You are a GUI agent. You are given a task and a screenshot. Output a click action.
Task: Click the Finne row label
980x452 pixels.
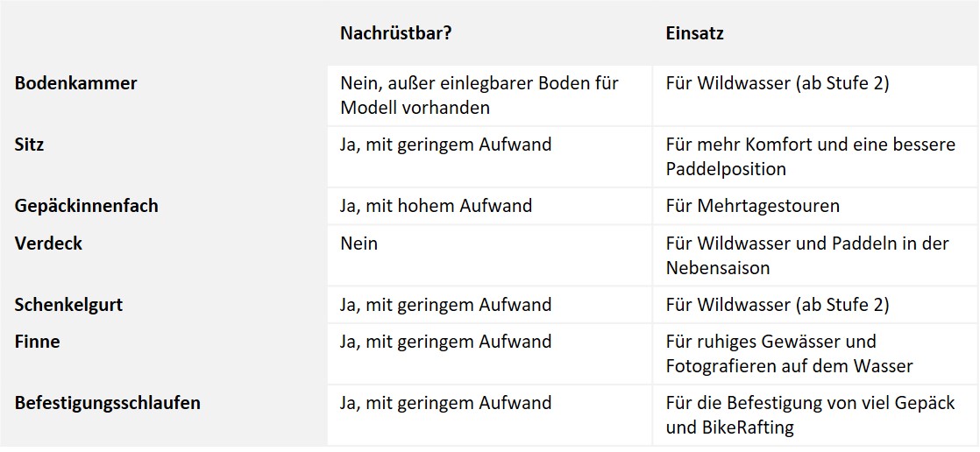(x=37, y=342)
